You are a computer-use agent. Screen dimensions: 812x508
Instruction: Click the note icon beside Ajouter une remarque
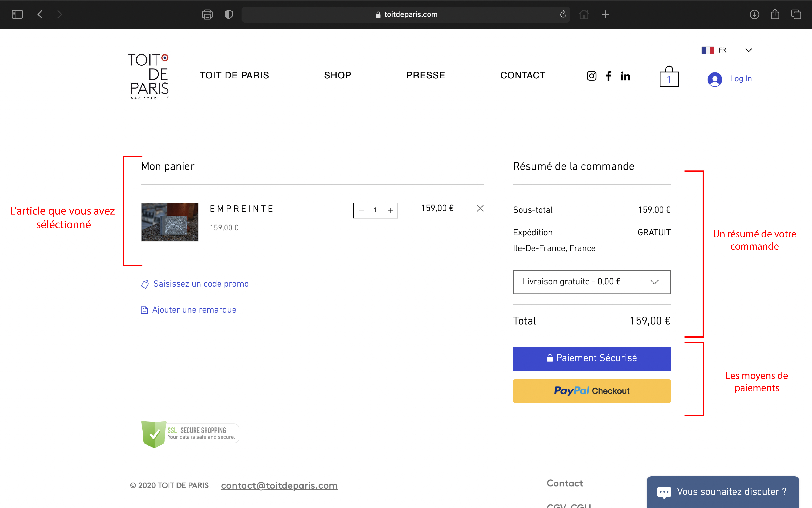144,310
